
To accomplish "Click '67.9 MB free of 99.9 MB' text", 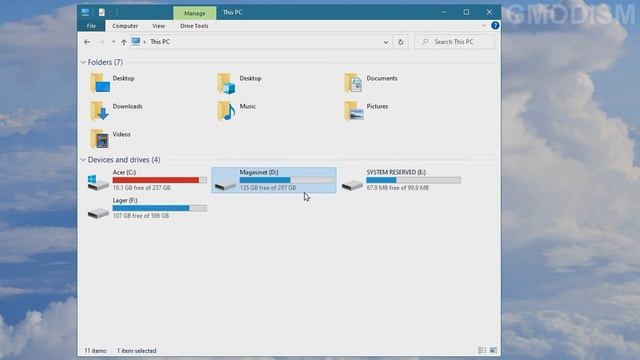I will pyautogui.click(x=398, y=188).
